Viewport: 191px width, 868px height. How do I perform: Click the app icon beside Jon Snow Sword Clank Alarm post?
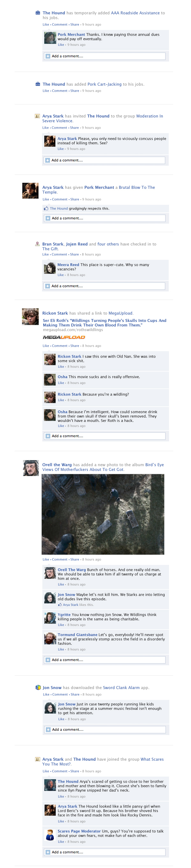(38, 688)
